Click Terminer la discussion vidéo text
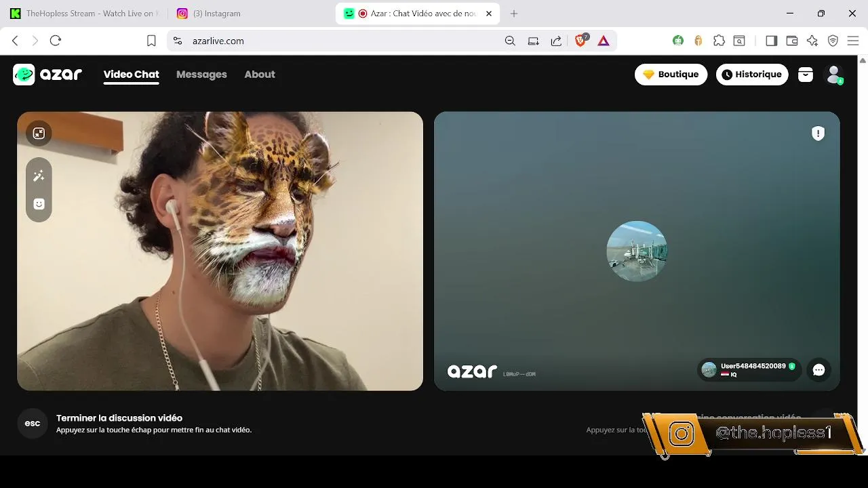 [119, 418]
